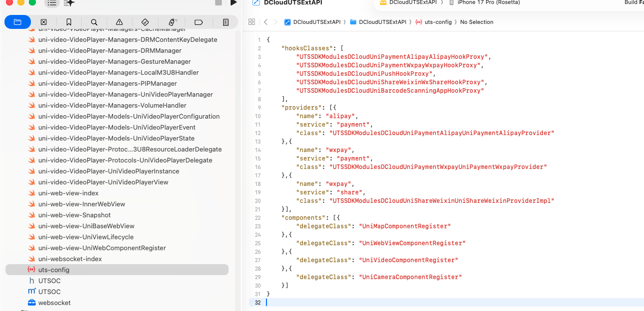Open the Debug navigator spray-can tab
Viewport: 644px width, 311px height.
[x=172, y=22]
